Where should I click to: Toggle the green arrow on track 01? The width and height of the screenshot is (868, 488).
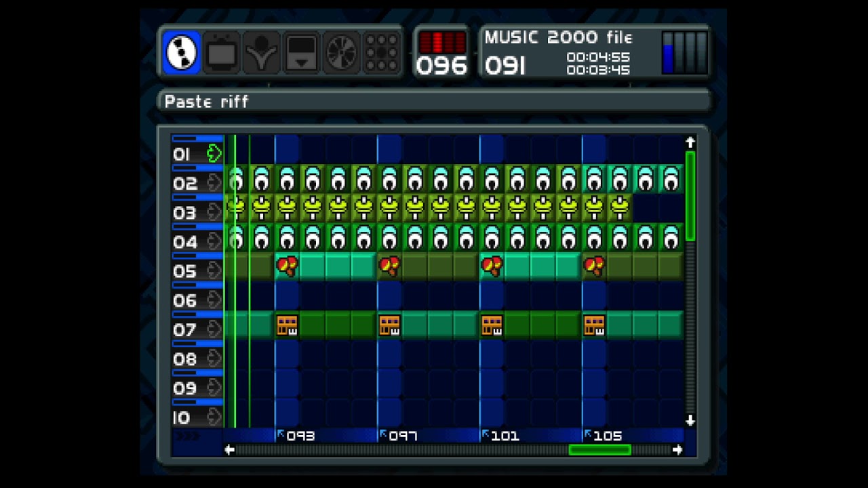pos(214,153)
